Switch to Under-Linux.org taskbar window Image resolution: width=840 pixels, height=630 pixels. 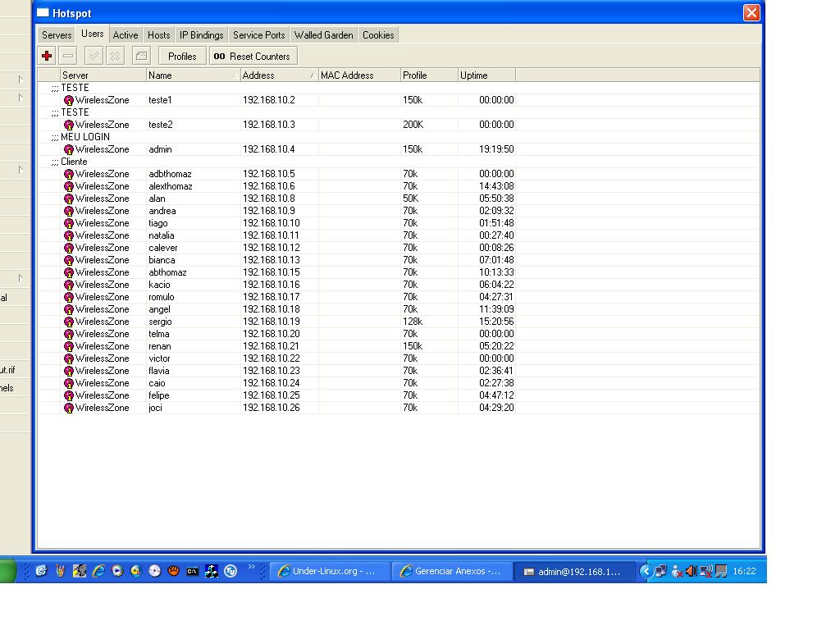coord(329,571)
